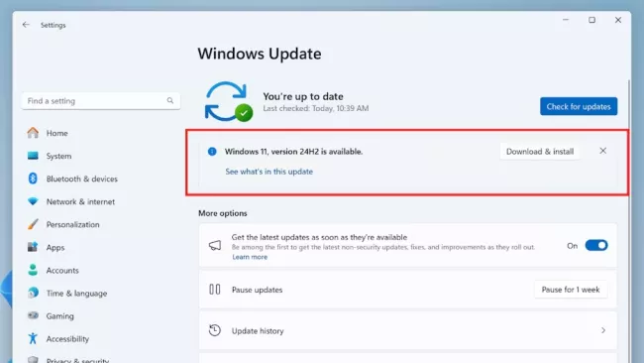Click the Network wifi icon

[33, 201]
